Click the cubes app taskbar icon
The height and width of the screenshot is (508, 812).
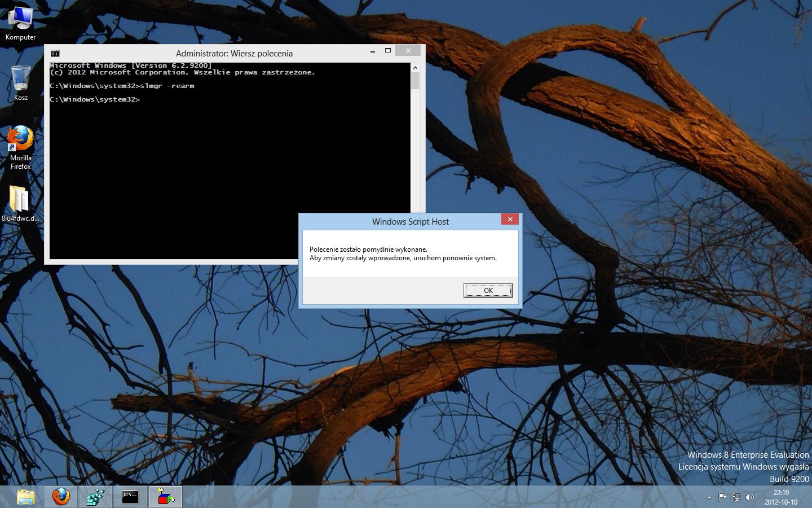coord(96,497)
